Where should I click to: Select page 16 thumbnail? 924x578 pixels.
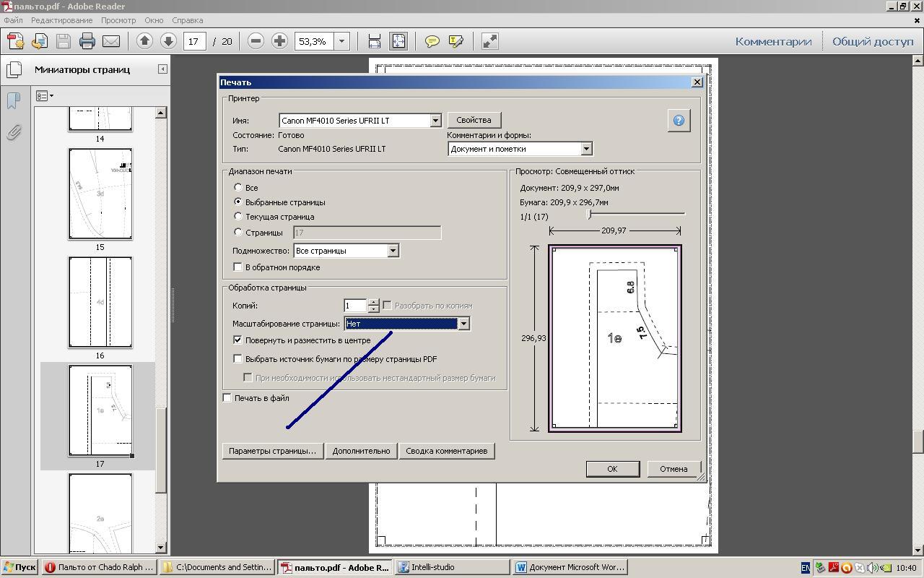tap(100, 303)
